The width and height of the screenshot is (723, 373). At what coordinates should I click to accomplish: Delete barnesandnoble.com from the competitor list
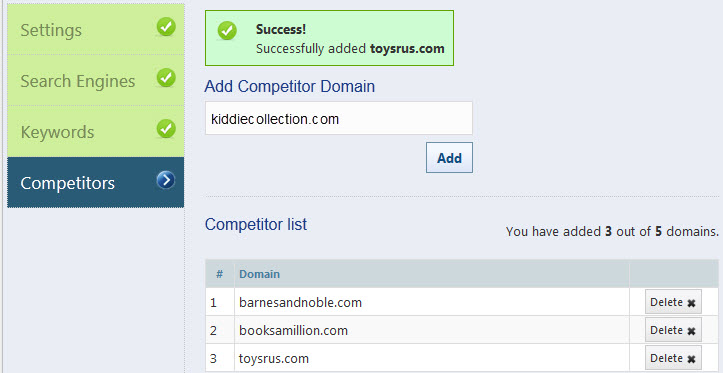coord(673,302)
